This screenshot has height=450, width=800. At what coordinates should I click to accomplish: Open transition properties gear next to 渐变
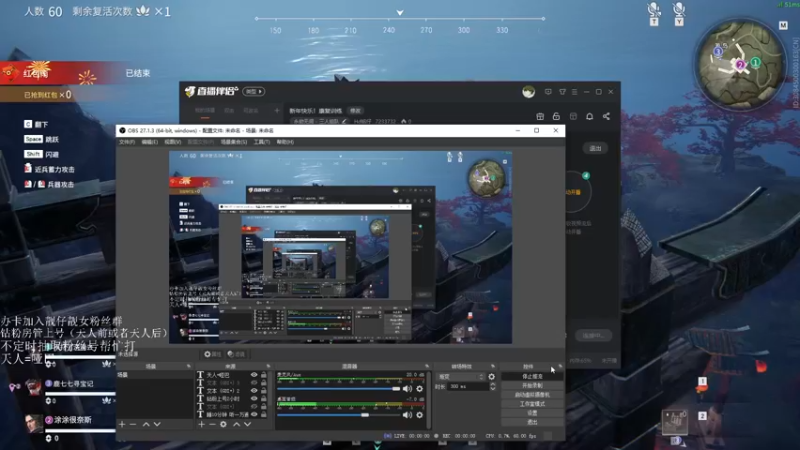491,377
